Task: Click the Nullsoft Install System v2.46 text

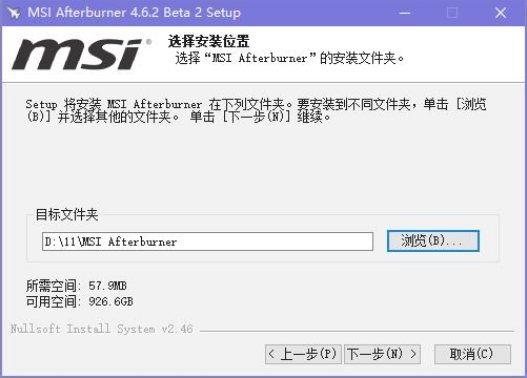Action: [102, 329]
